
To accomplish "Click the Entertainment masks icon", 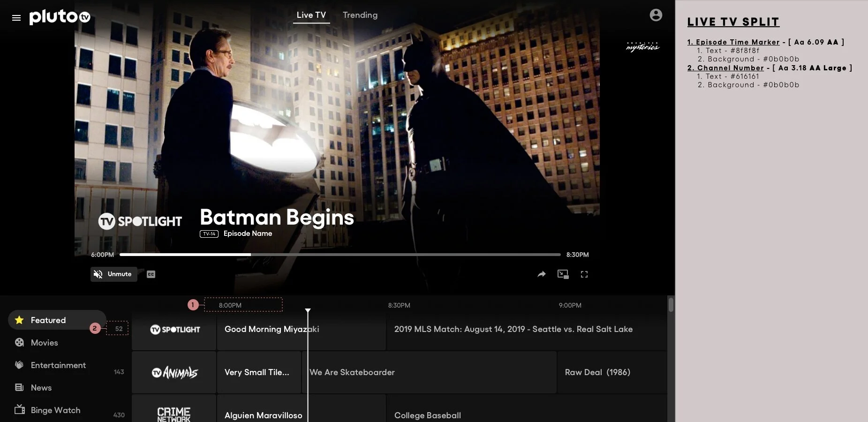I will [19, 365].
